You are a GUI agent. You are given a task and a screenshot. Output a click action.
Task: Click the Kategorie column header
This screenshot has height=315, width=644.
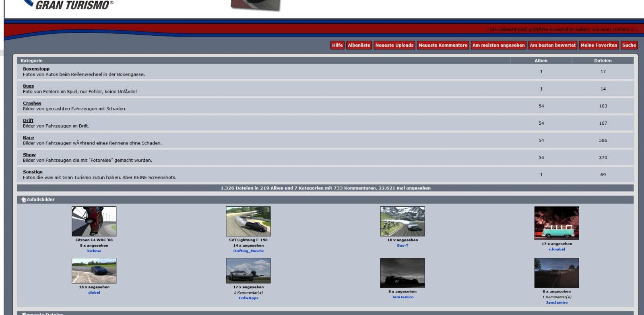[31, 61]
